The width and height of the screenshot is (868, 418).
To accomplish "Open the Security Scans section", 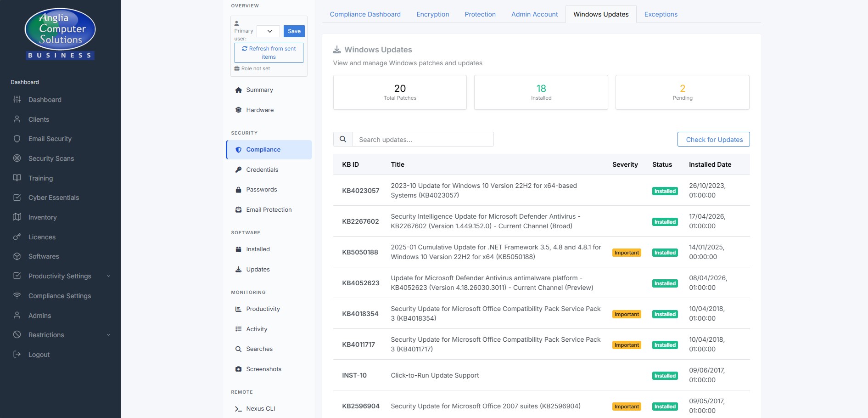I will [x=51, y=158].
